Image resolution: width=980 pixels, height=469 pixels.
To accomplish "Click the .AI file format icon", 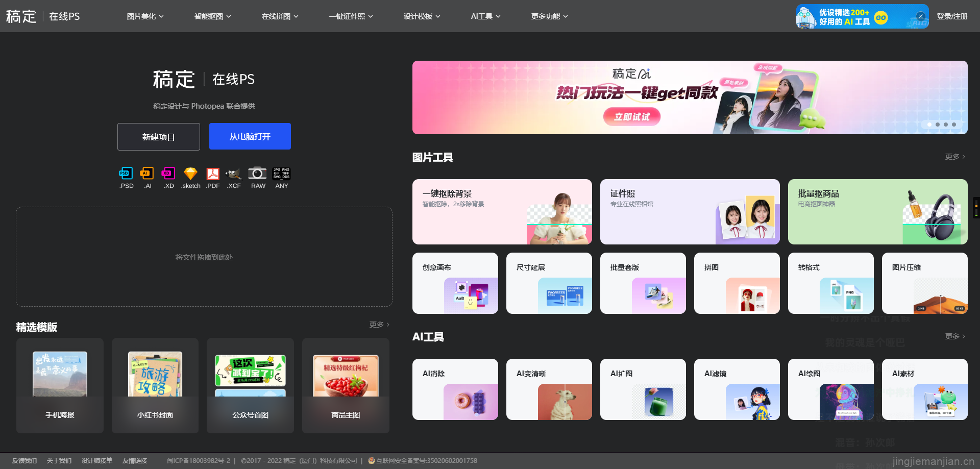I will (x=147, y=174).
